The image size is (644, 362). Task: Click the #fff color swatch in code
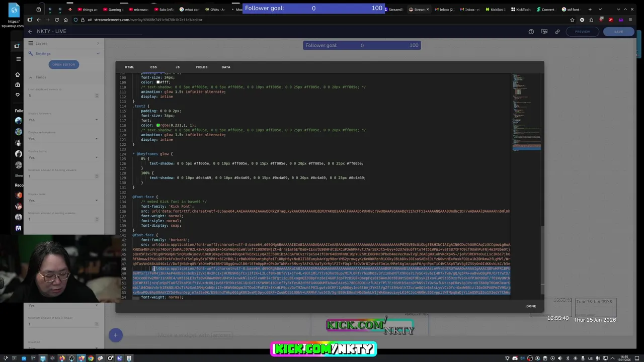click(x=158, y=82)
